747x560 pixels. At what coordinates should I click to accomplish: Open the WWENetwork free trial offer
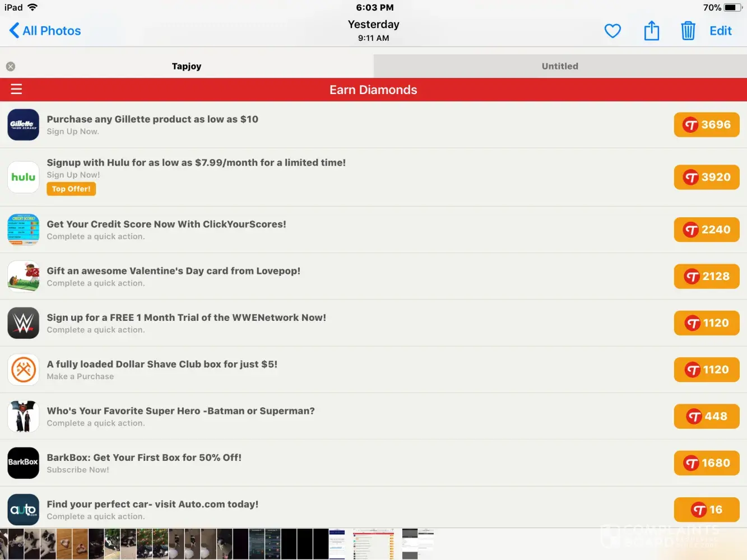pyautogui.click(x=187, y=318)
